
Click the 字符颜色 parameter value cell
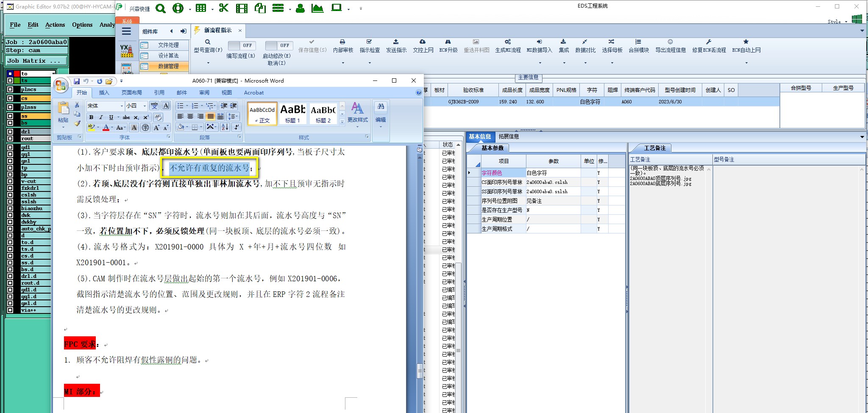point(553,173)
